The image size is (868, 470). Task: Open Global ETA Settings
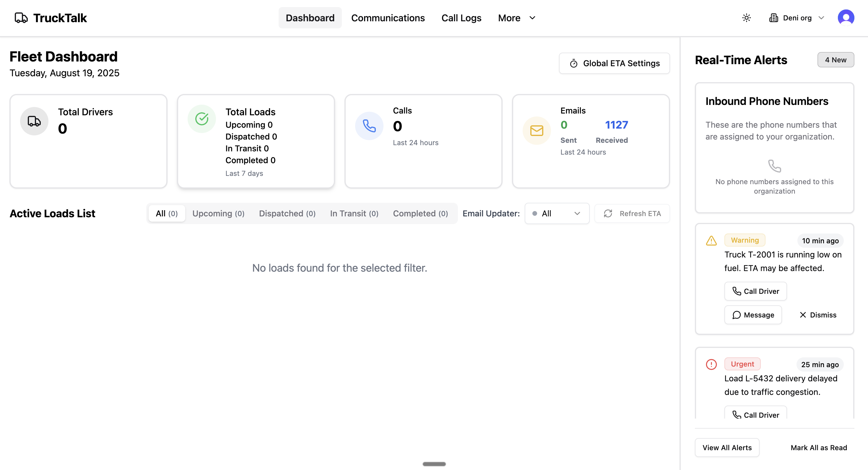coord(614,63)
